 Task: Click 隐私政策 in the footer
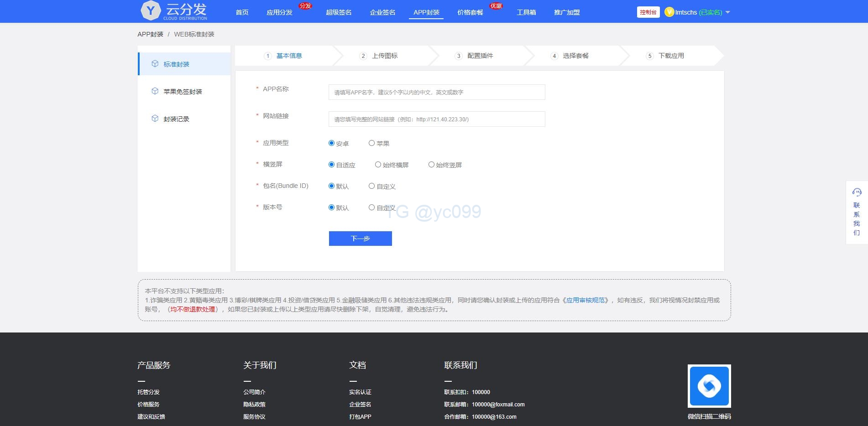254,404
